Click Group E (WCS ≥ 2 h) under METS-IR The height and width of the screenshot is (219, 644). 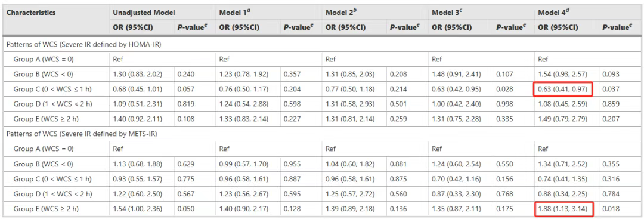tap(47, 209)
